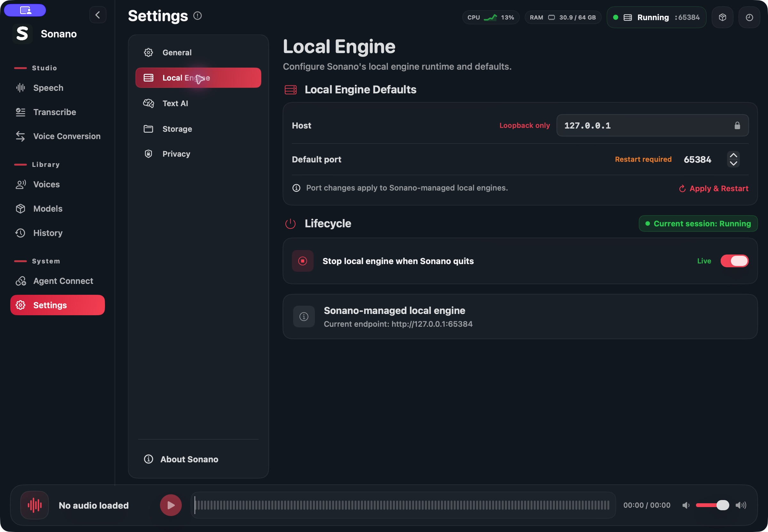This screenshot has height=532, width=768.
Task: Open History in the sidebar
Action: click(x=57, y=233)
